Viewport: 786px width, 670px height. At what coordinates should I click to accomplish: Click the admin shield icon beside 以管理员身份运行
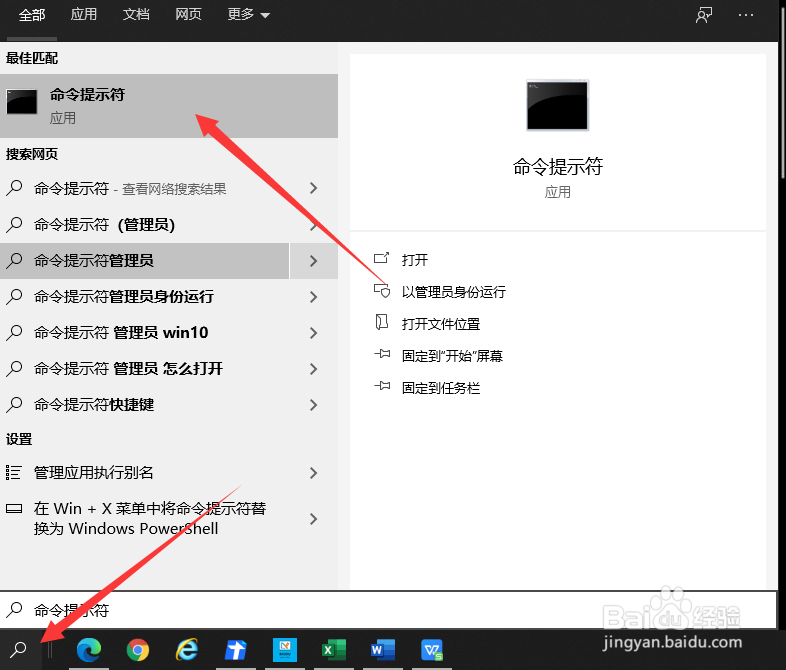381,291
